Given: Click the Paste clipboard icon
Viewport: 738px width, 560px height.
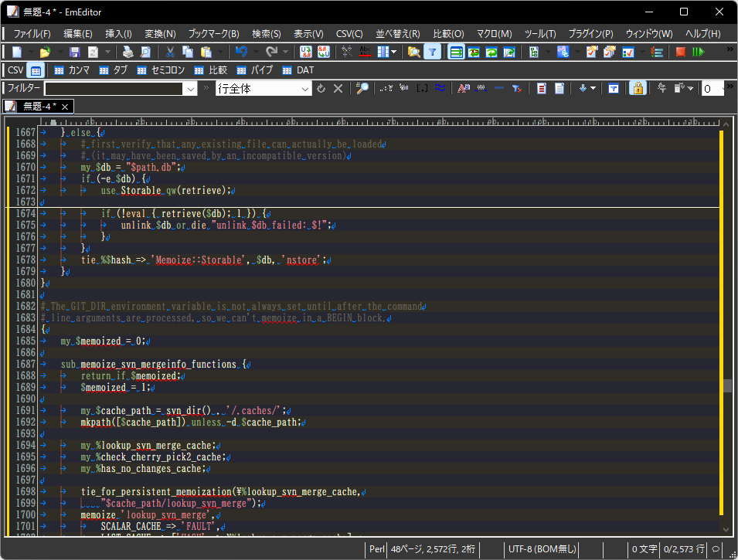Looking at the screenshot, I should pyautogui.click(x=206, y=52).
